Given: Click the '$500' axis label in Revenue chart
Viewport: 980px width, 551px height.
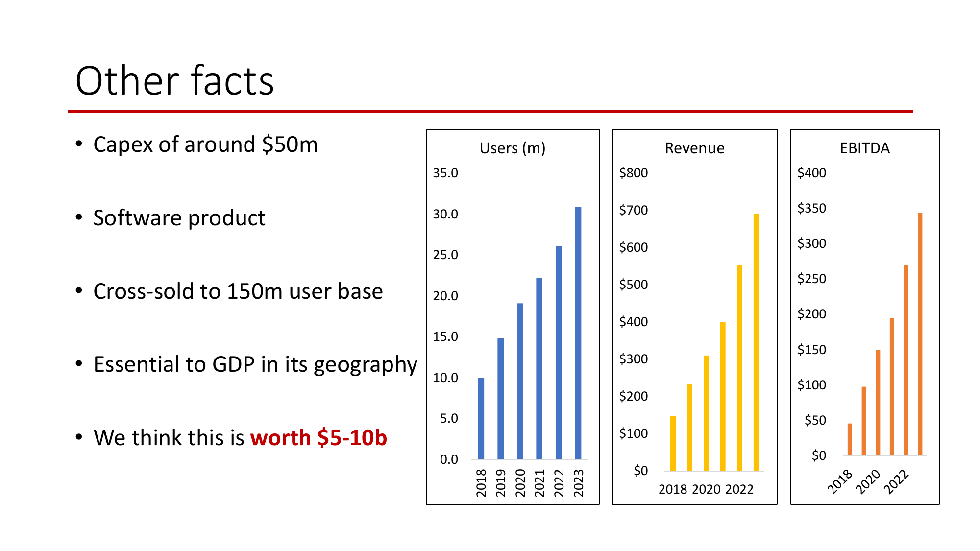Looking at the screenshot, I should 634,285.
